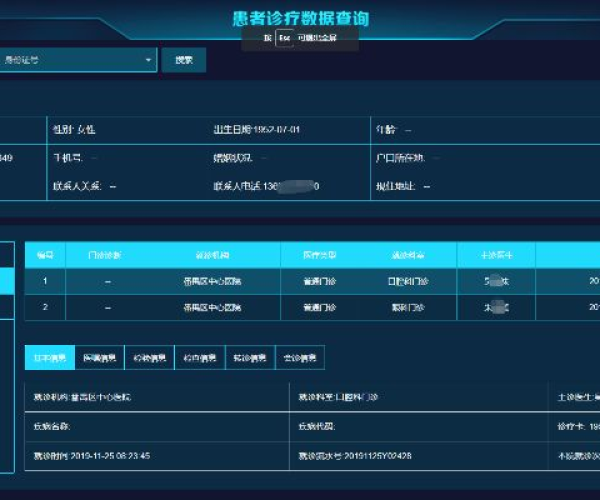
Task: Click hospital name cell in row 1
Action: 212,282
